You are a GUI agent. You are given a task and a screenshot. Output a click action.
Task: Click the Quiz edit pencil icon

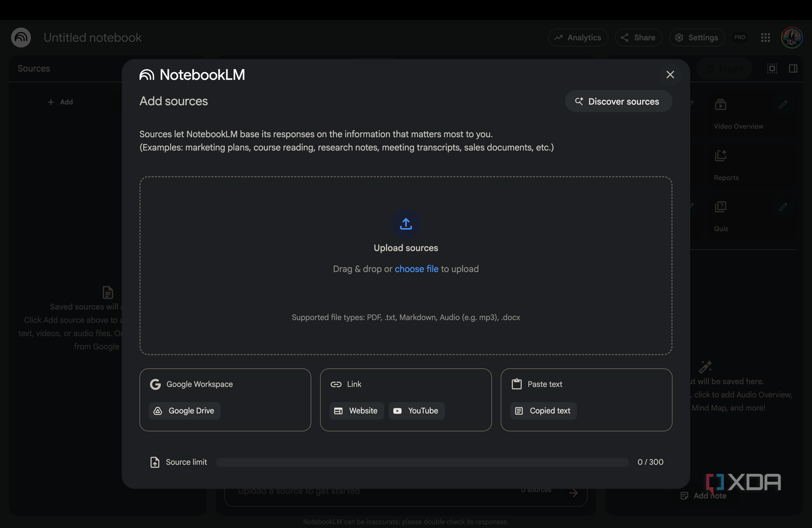coord(783,207)
